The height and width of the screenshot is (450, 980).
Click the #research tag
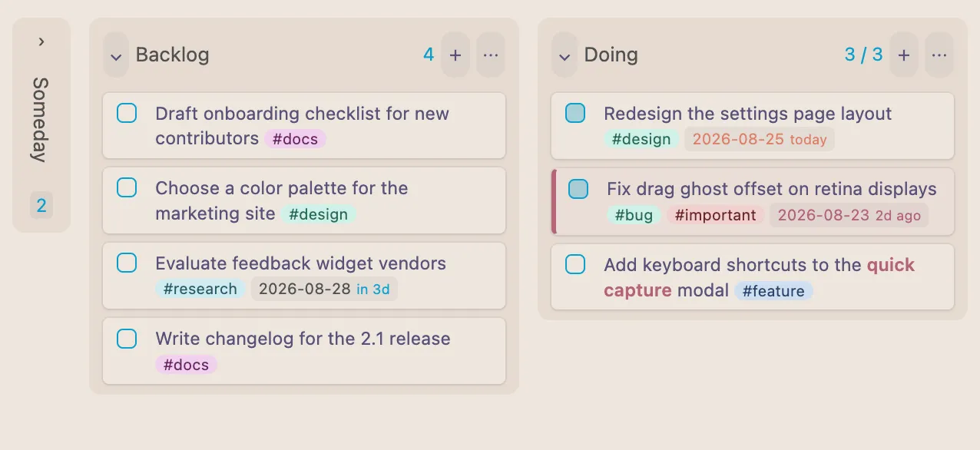pyautogui.click(x=200, y=289)
